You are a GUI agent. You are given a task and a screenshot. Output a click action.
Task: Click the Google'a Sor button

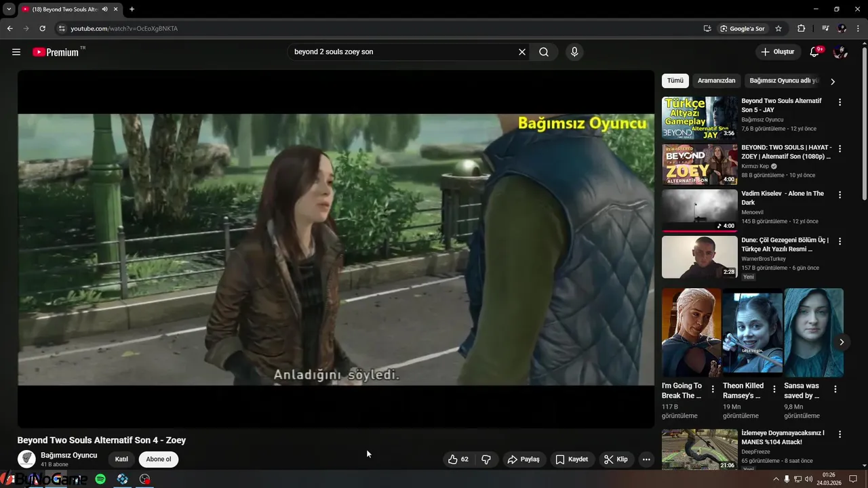pyautogui.click(x=743, y=28)
